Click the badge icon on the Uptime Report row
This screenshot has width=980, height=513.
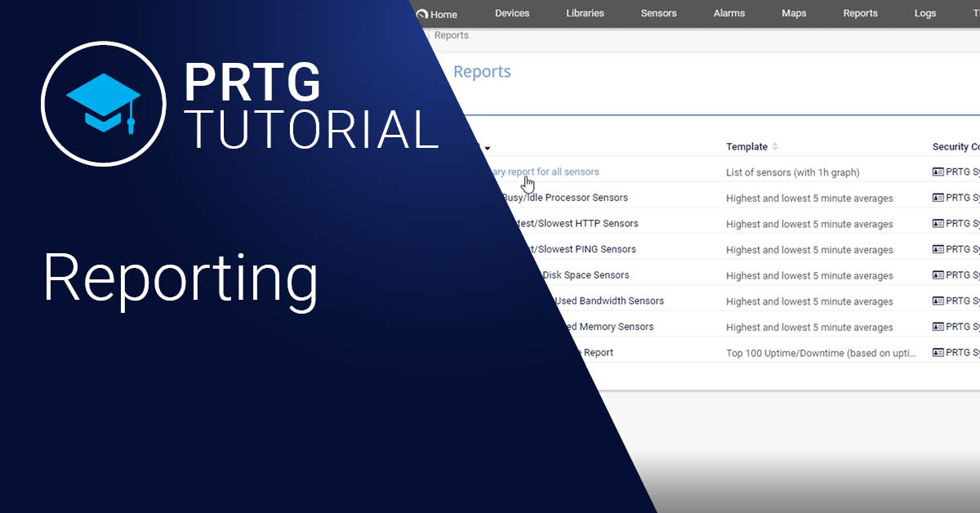pos(938,353)
